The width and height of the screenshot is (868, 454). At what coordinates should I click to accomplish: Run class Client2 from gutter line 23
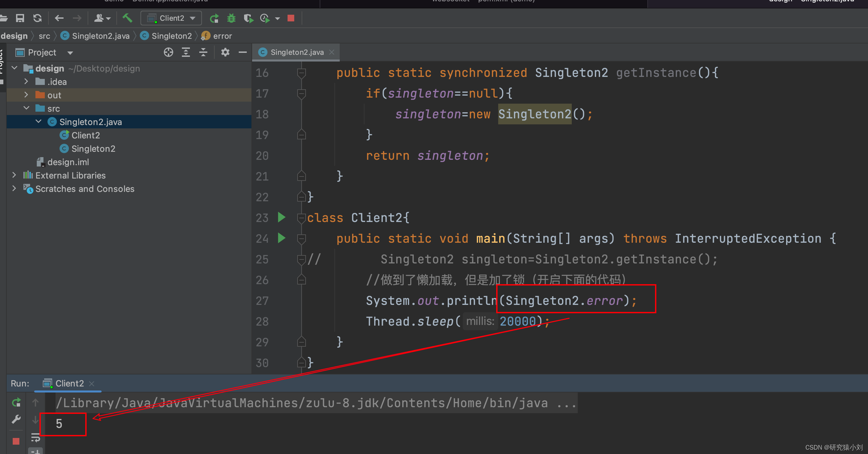282,218
